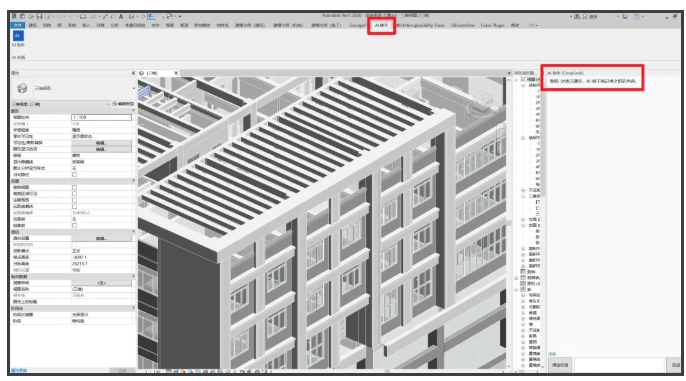Click the clear conversation button in AI panel
This screenshot has height=381, width=686.
pos(560,365)
